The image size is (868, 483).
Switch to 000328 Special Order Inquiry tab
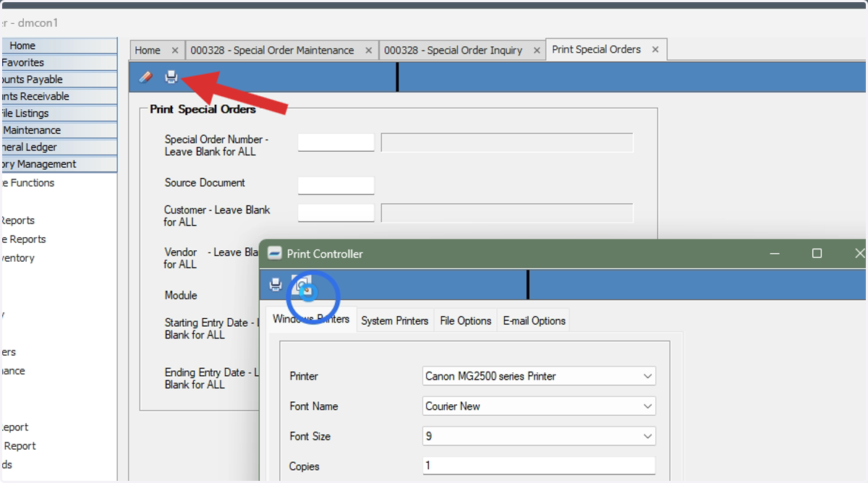click(453, 50)
